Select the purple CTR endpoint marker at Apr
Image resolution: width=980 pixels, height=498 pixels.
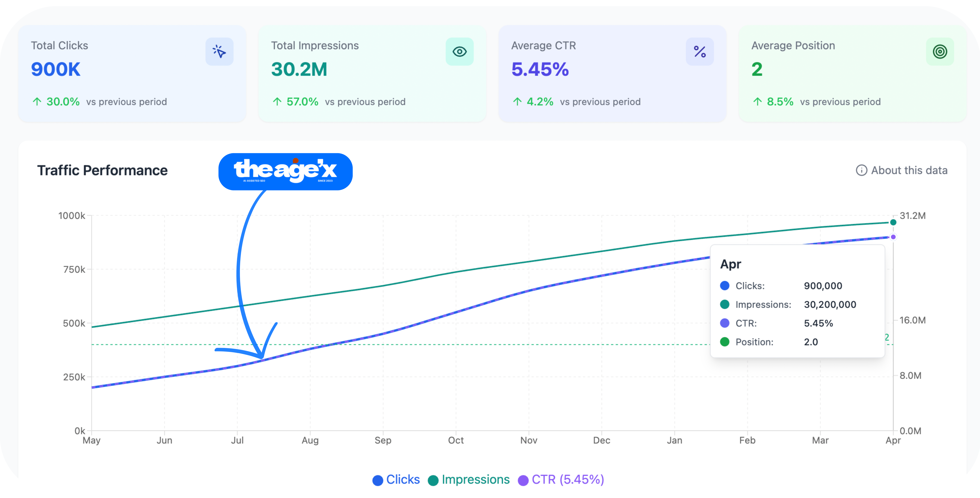pyautogui.click(x=893, y=237)
